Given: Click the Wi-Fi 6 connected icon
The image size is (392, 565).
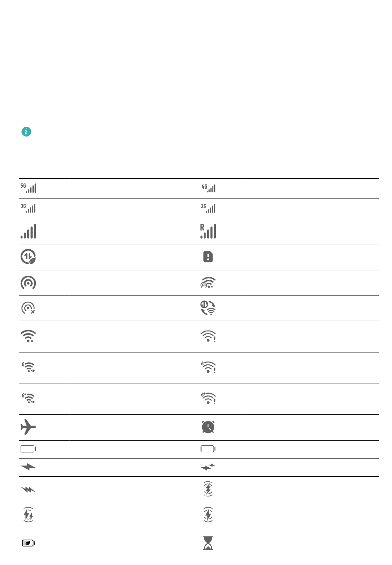Looking at the screenshot, I should pos(28,367).
